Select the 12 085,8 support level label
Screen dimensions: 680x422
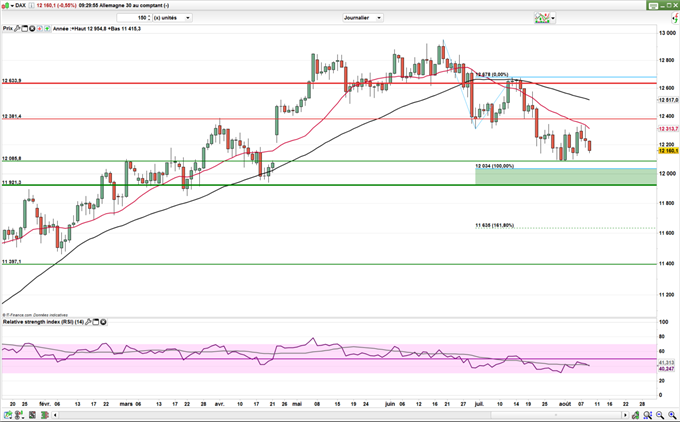[x=12, y=159]
